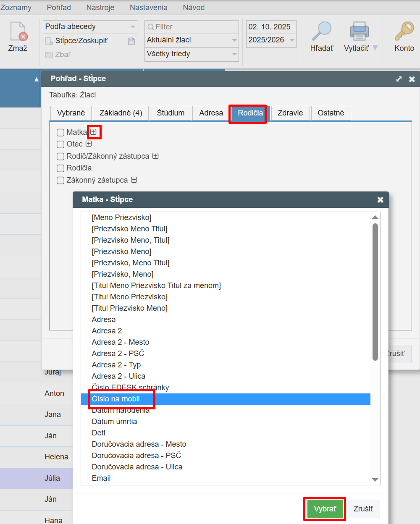Viewport: 420px width, 524px height.
Task: Maximize the Pohľad - Stĺpce dialog
Action: pos(399,79)
